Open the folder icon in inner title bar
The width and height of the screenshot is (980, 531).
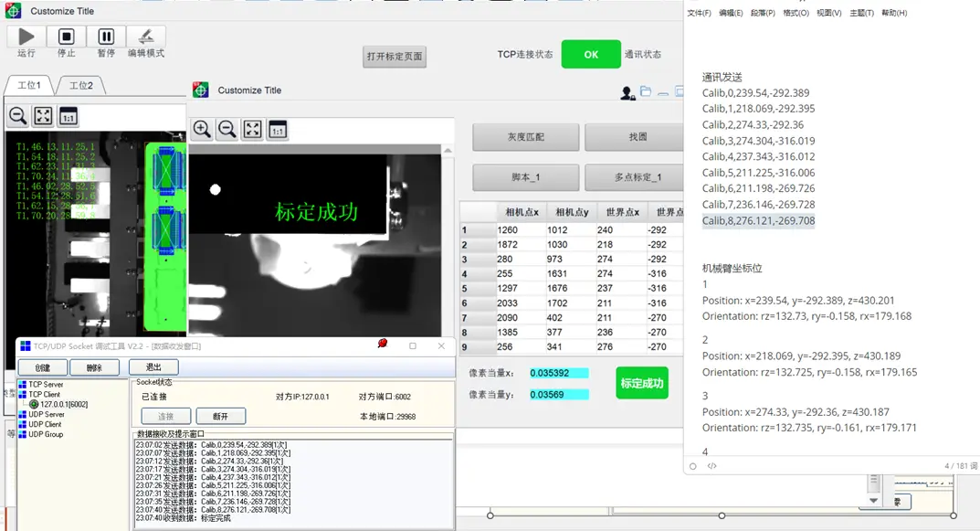[x=646, y=91]
